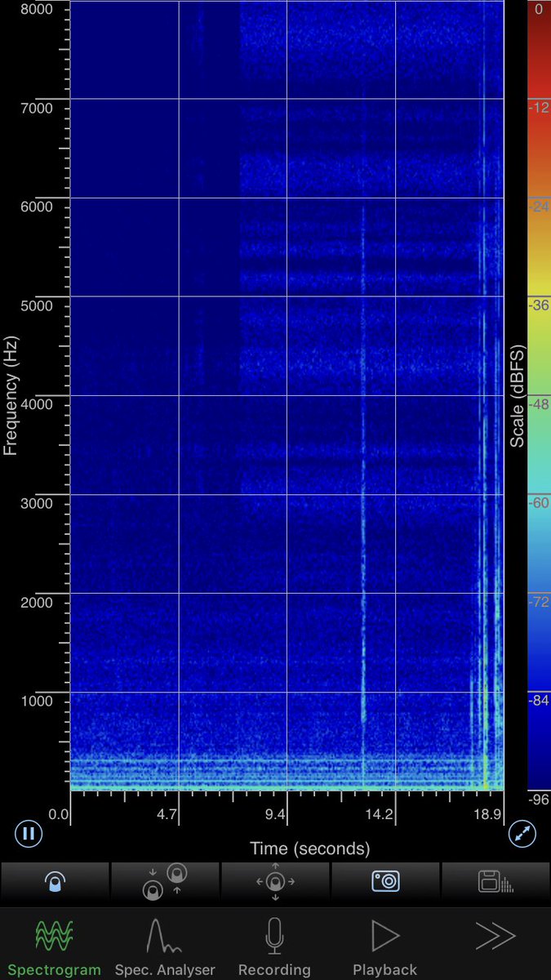Show more tabs with double-chevron
This screenshot has height=980, width=551.
click(x=495, y=937)
